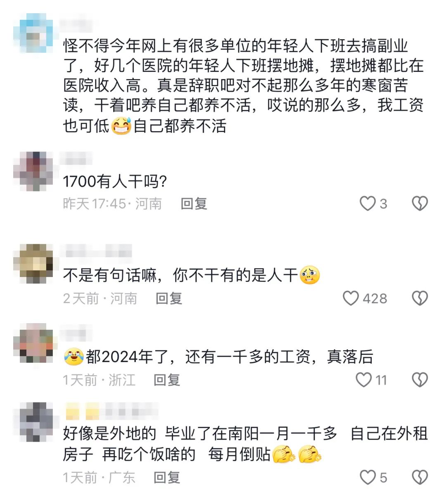Open avatar of "1700有人干吗?" commenter
The width and height of the screenshot is (446, 504).
[x=33, y=171]
